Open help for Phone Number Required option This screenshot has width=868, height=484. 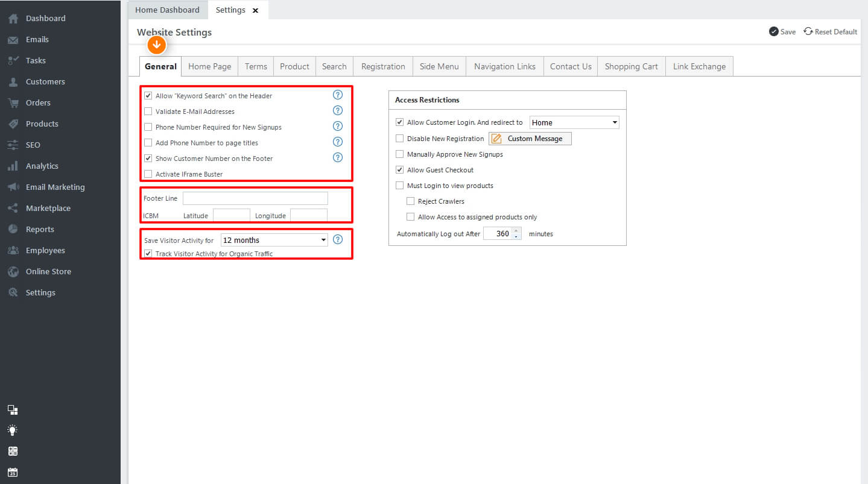[x=338, y=126]
